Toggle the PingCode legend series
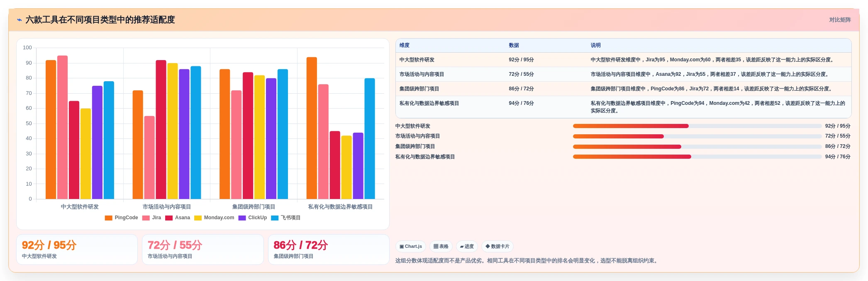The height and width of the screenshot is (281, 868). [121, 218]
